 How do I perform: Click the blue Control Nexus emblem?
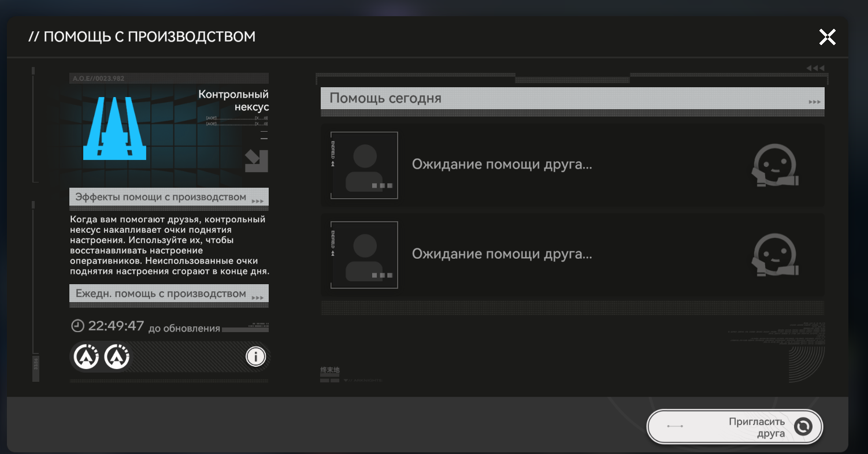coord(114,128)
